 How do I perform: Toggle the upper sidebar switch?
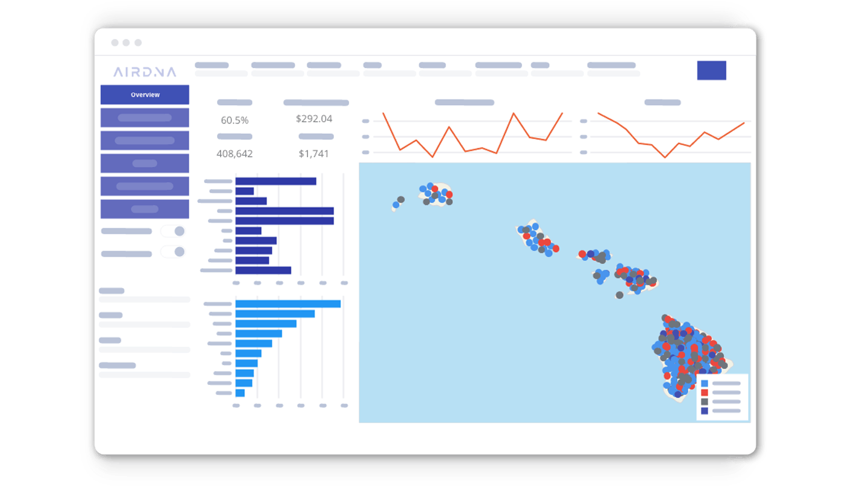pos(173,231)
